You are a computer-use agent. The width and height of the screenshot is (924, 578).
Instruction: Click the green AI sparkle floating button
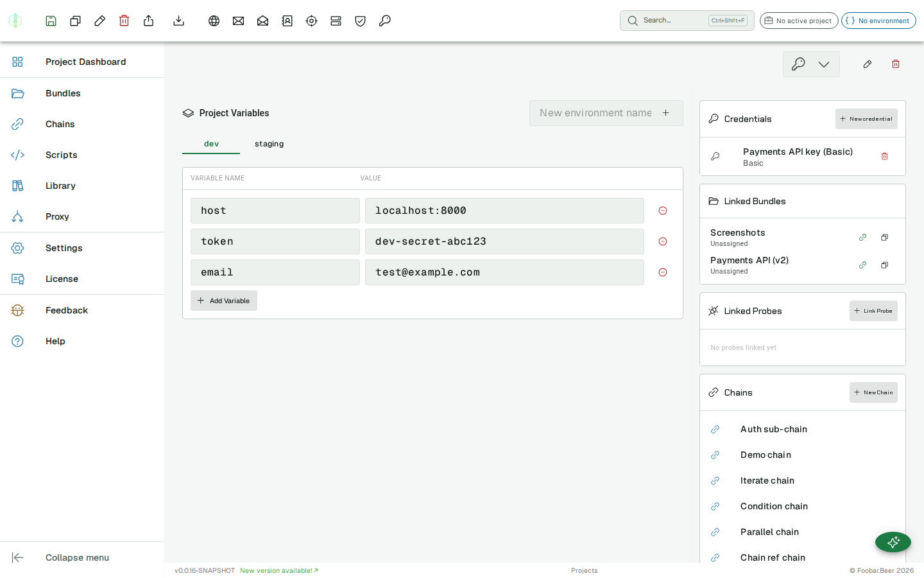893,542
